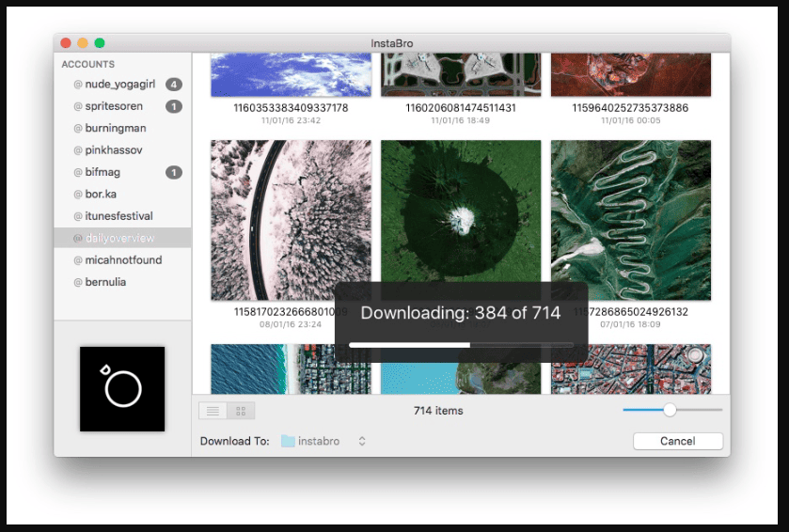This screenshot has height=532, width=789.
Task: Select the pinkhassov account
Action: click(x=122, y=149)
